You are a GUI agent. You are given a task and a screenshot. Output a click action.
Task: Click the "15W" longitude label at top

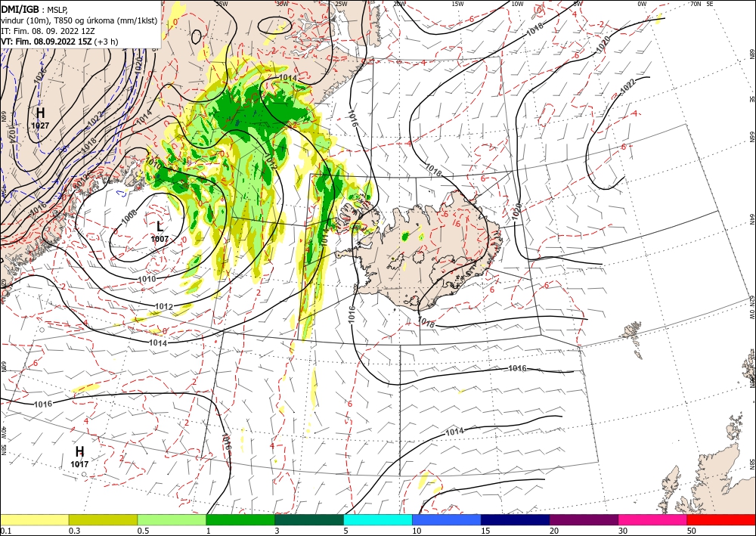[x=458, y=4]
